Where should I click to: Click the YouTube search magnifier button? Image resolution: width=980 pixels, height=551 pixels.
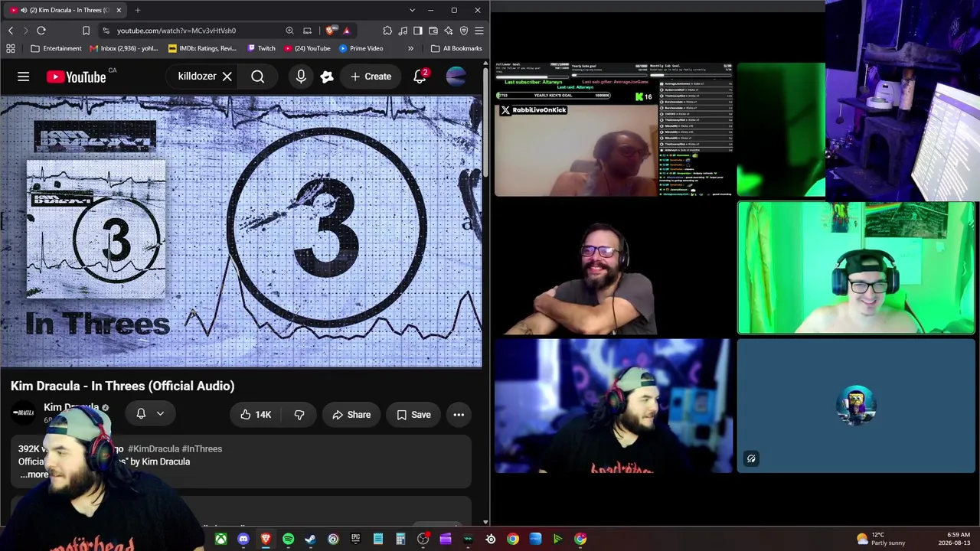[x=258, y=77]
